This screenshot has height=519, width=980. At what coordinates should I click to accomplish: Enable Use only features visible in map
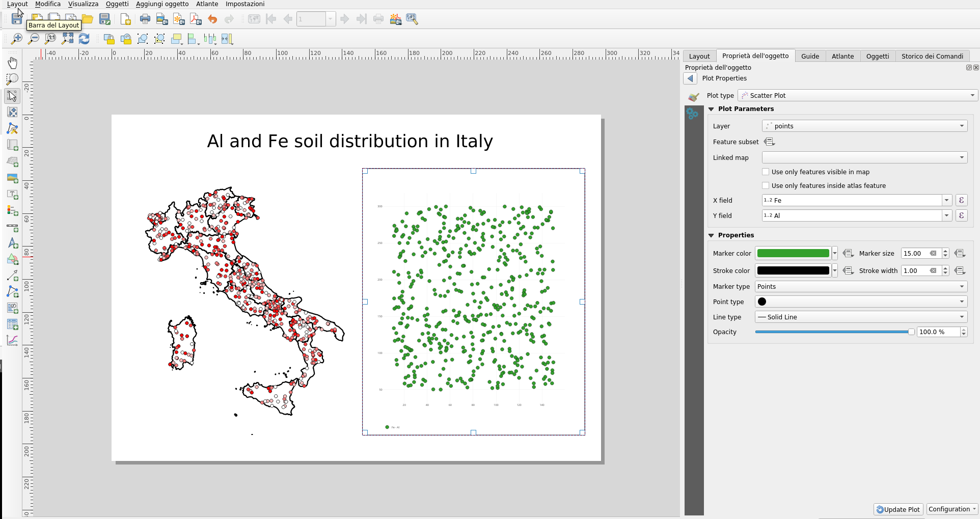click(766, 172)
